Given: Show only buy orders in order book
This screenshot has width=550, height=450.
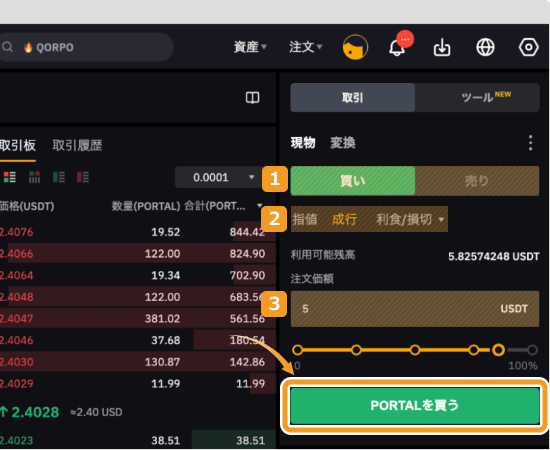Looking at the screenshot, I should (x=59, y=177).
